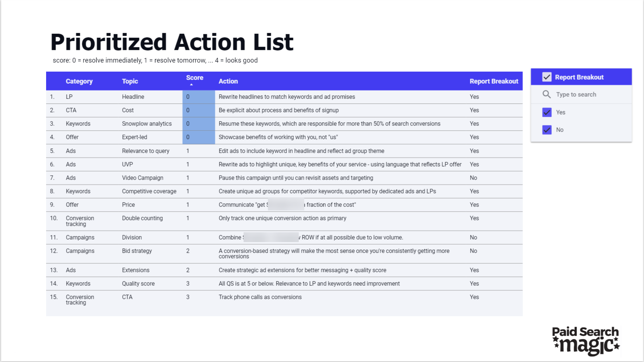Uncheck the Yes filter option
This screenshot has height=362, width=644.
click(547, 112)
